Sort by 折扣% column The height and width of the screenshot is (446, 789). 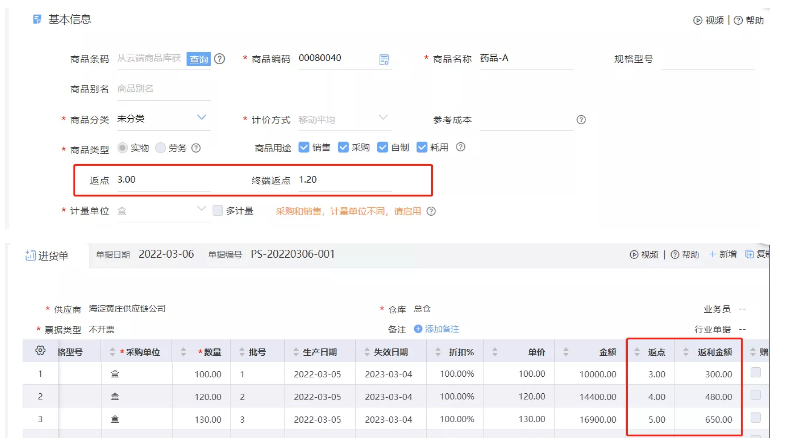pyautogui.click(x=438, y=352)
